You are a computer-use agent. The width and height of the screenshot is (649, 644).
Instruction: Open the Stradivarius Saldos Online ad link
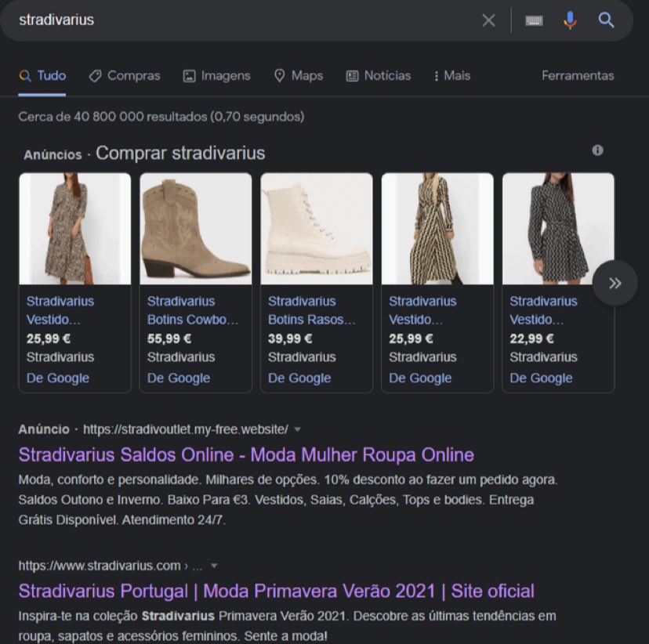coord(246,455)
